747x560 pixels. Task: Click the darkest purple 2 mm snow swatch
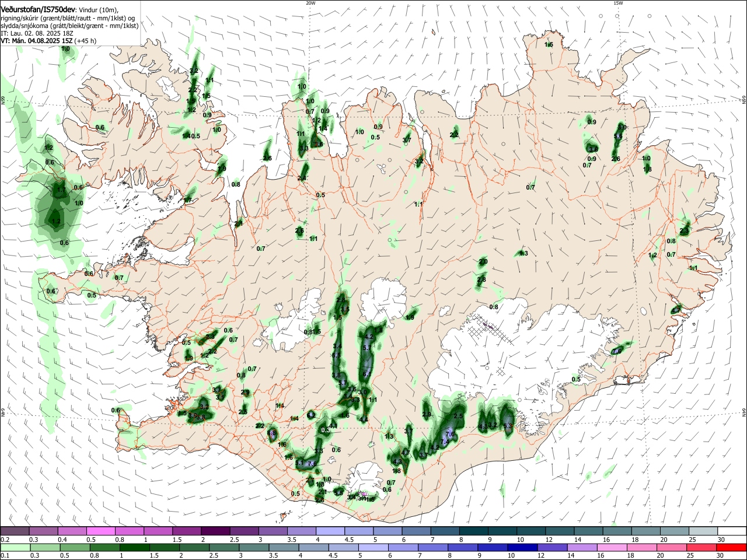tap(215, 531)
